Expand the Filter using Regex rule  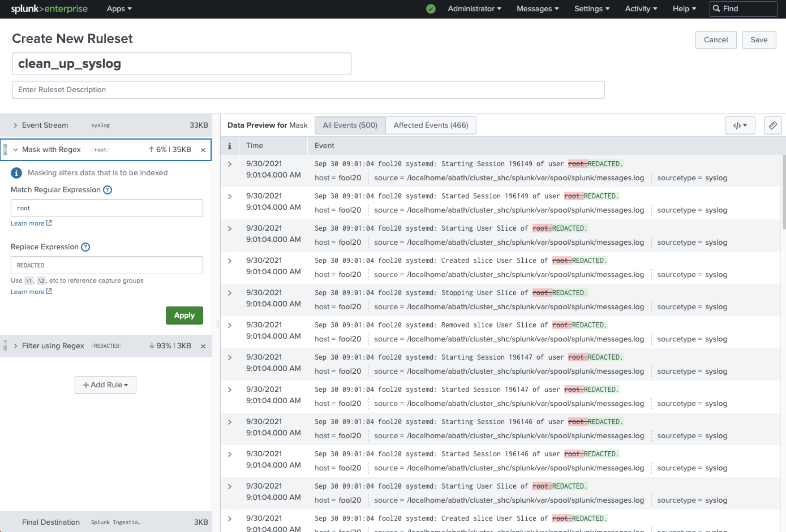tap(15, 346)
